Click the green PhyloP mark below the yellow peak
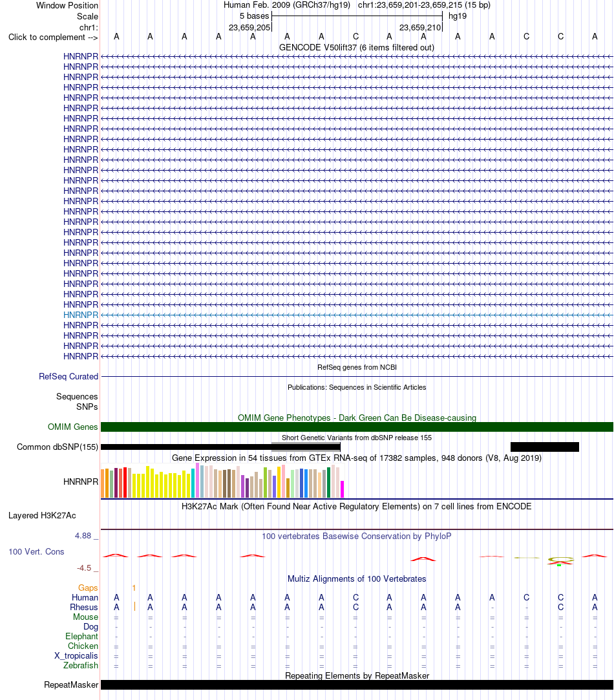The height and width of the screenshot is (700, 614). (558, 566)
